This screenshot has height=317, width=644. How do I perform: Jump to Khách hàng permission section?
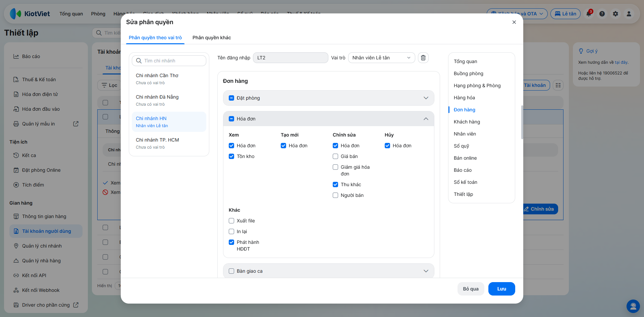[x=467, y=122]
